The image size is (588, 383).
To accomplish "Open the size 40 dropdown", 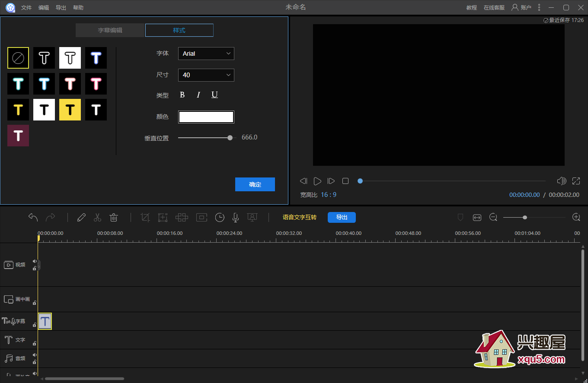I will (x=206, y=75).
